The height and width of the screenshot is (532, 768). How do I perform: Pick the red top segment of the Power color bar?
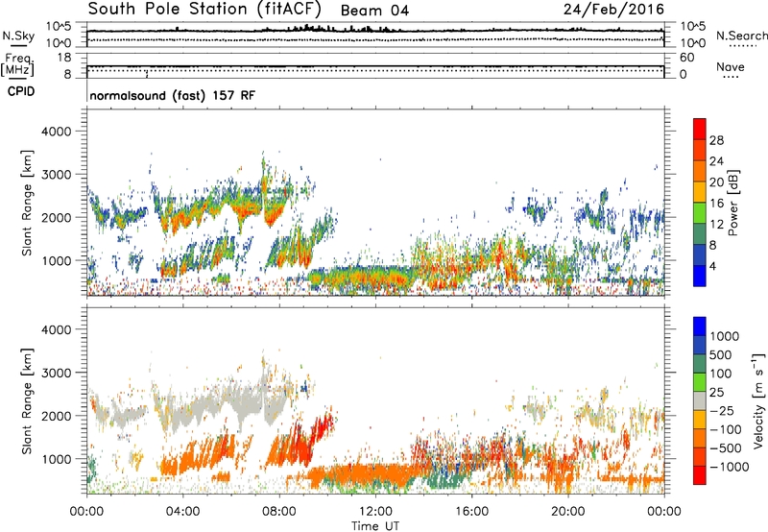pos(700,130)
